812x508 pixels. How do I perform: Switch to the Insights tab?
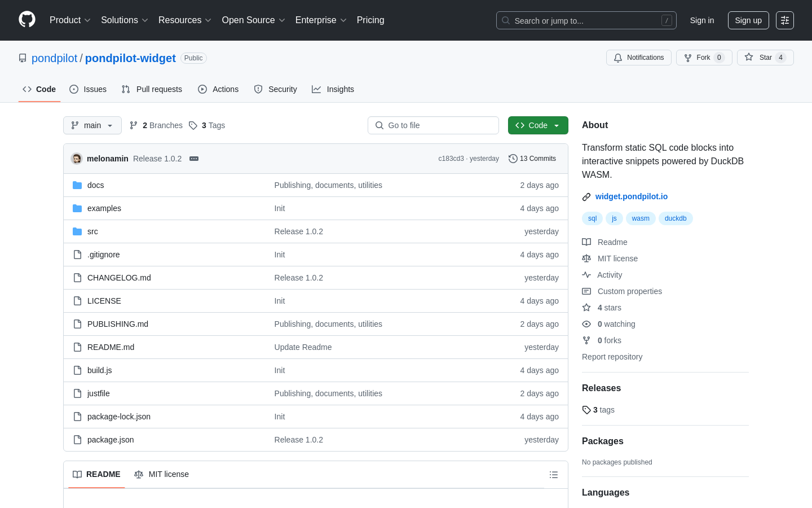tap(333, 89)
